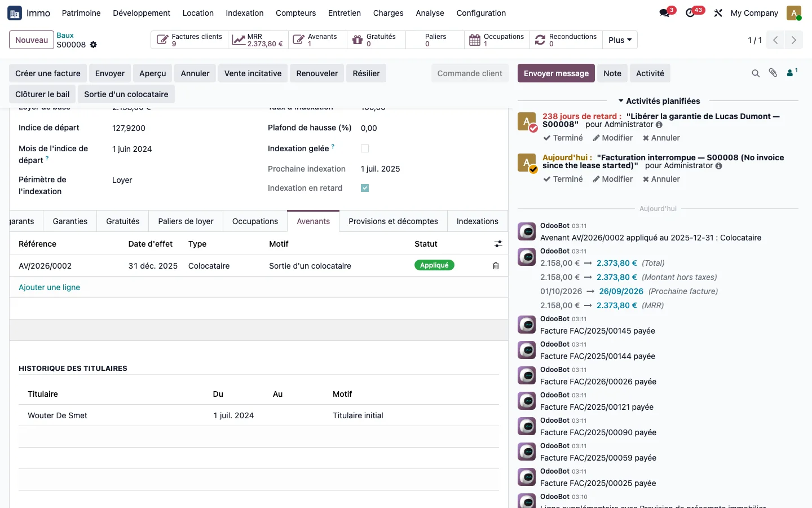Image resolution: width=812 pixels, height=508 pixels.
Task: Open the Configuration menu
Action: click(x=481, y=13)
